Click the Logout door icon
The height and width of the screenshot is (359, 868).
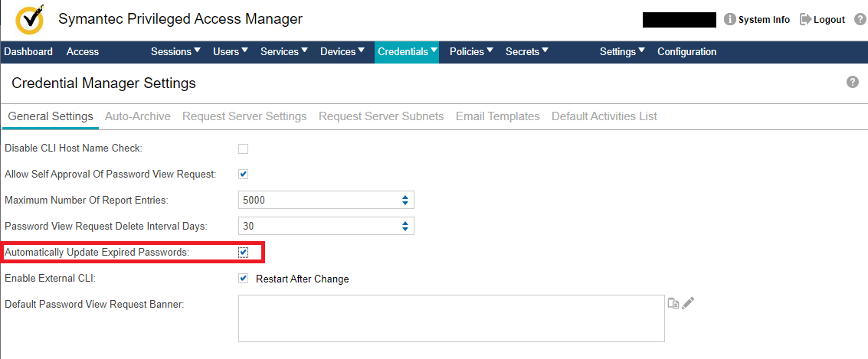[x=805, y=19]
